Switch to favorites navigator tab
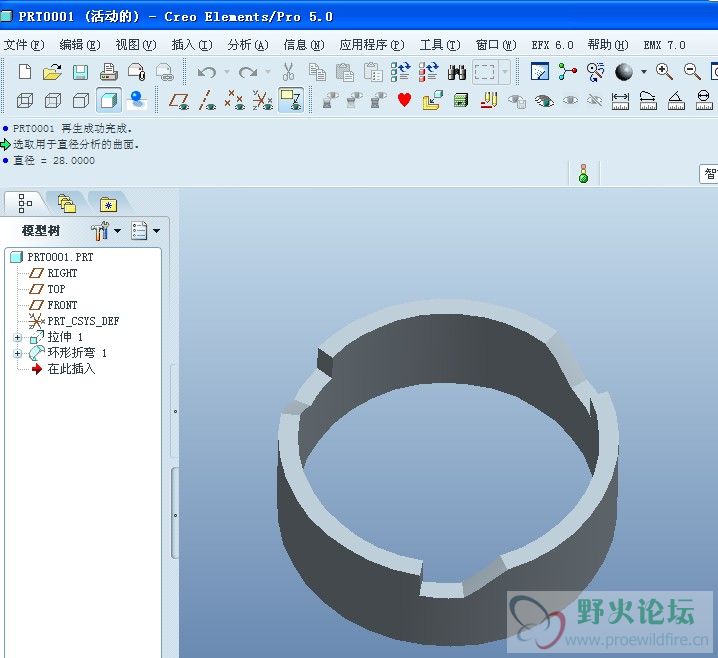Screen dimensions: 718x658 coord(109,204)
